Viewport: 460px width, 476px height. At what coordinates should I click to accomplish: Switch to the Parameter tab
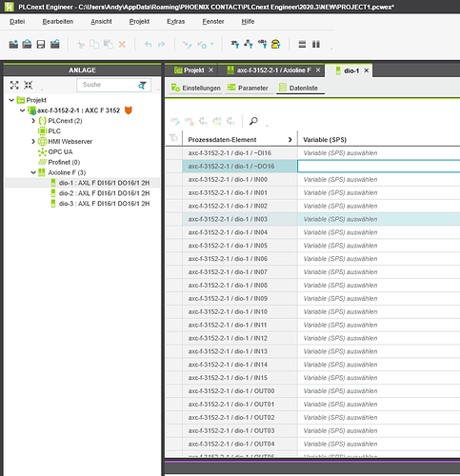[249, 88]
